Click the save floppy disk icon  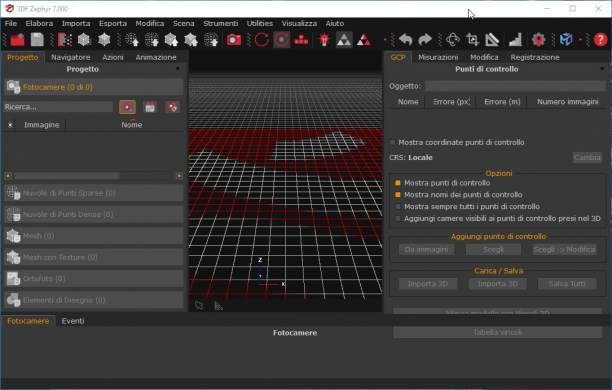[37, 40]
